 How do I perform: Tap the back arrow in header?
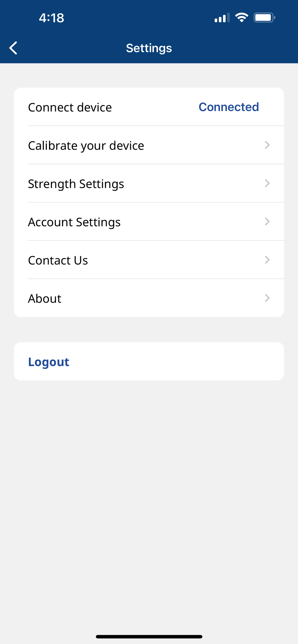(13, 48)
